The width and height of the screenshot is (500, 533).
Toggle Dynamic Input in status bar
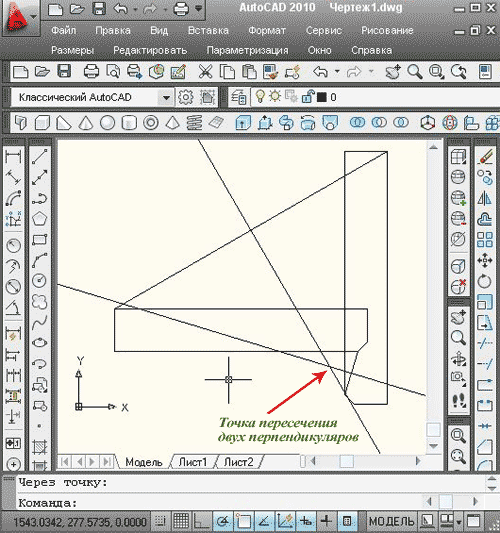[x=306, y=521]
